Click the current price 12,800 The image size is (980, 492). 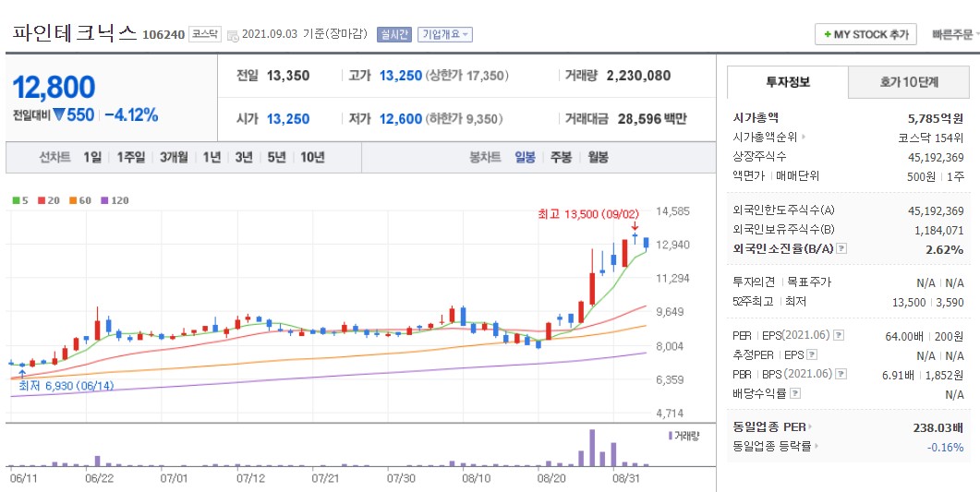tap(54, 87)
